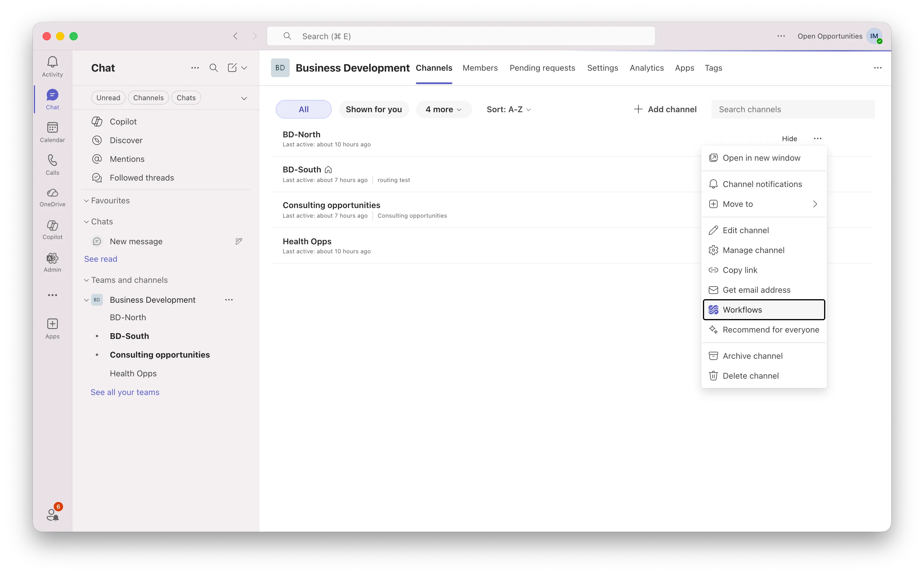Image resolution: width=924 pixels, height=575 pixels.
Task: Click the See read link
Action: [x=101, y=259]
